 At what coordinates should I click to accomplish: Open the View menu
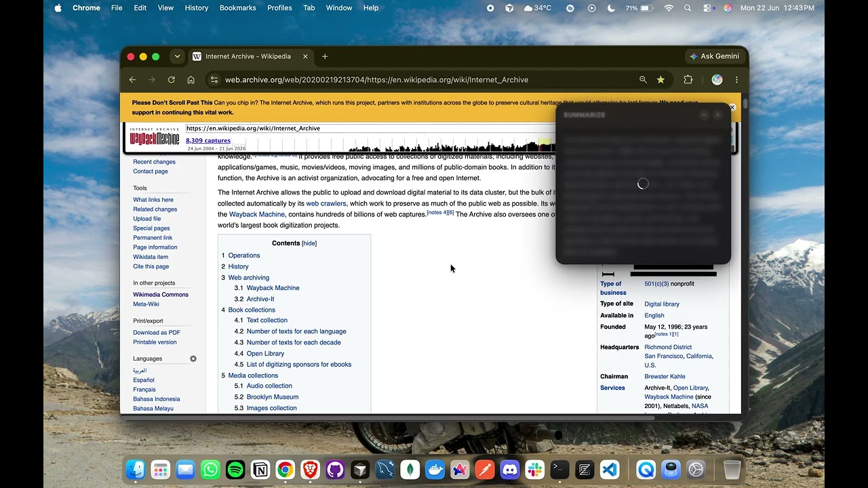[x=165, y=8]
